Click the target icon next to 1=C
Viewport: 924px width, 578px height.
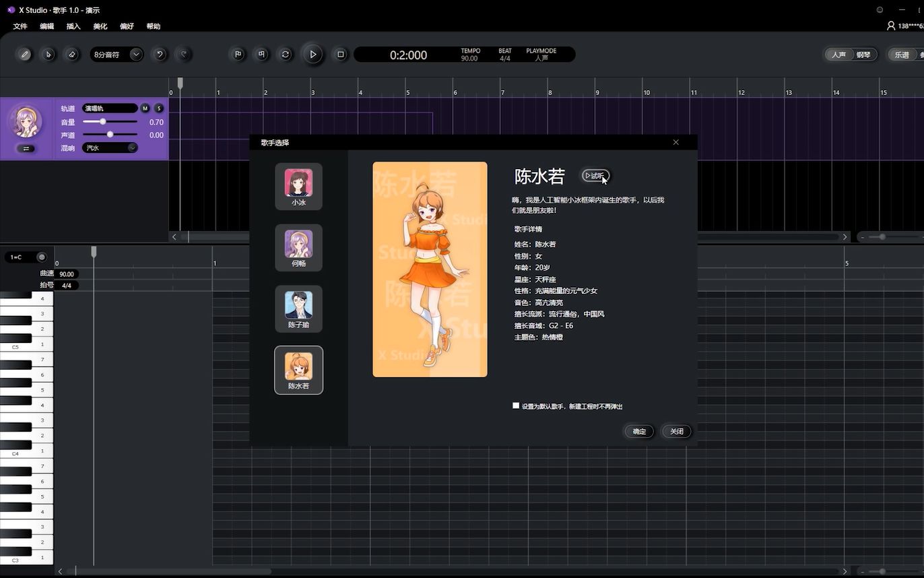pos(42,257)
